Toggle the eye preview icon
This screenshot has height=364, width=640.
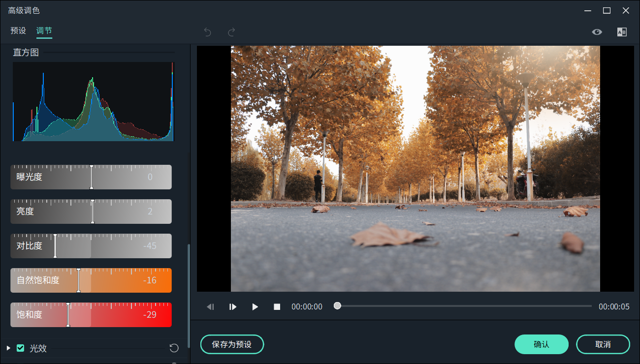(597, 32)
